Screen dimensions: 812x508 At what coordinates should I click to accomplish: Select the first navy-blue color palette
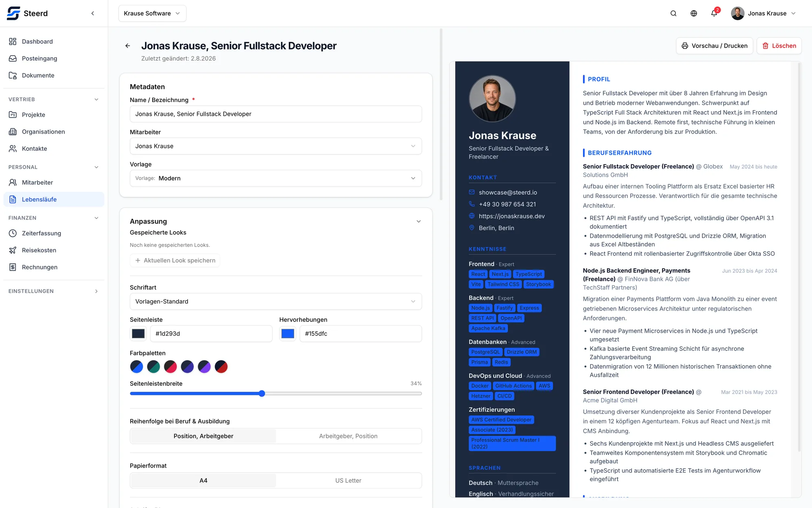pyautogui.click(x=136, y=367)
